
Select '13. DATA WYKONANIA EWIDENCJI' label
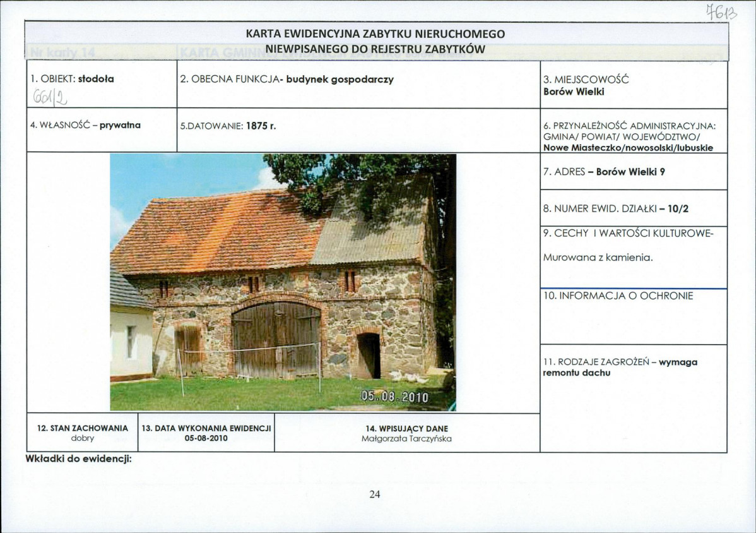click(x=206, y=428)
